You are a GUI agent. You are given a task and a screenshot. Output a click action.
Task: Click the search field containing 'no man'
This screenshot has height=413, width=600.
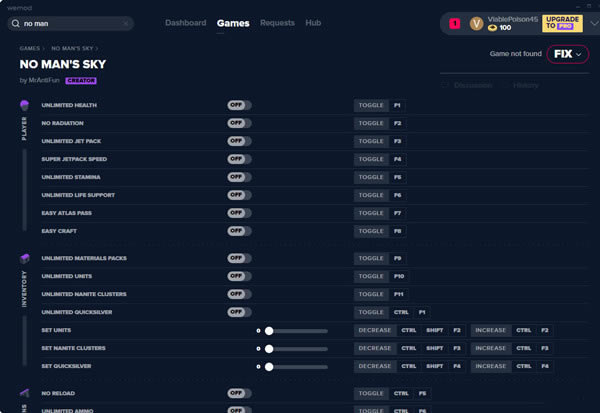coord(70,23)
